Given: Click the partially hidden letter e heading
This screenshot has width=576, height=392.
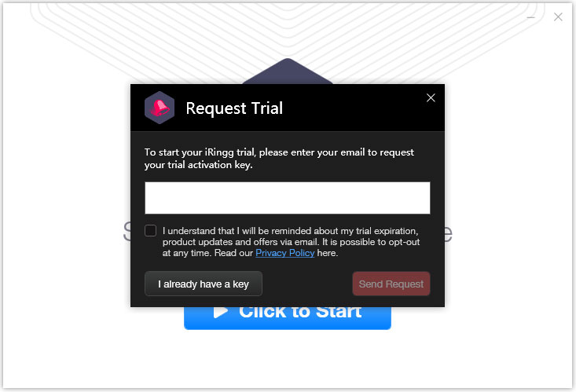Looking at the screenshot, I should click(449, 233).
